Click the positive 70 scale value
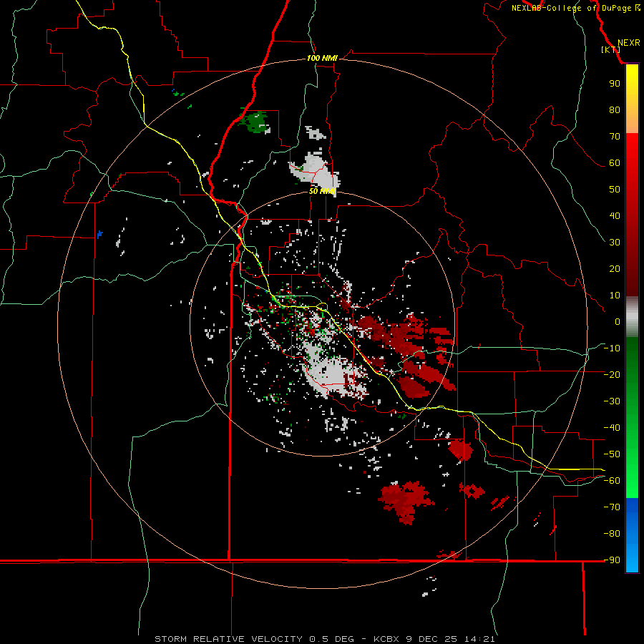This screenshot has width=644, height=644. pyautogui.click(x=615, y=137)
